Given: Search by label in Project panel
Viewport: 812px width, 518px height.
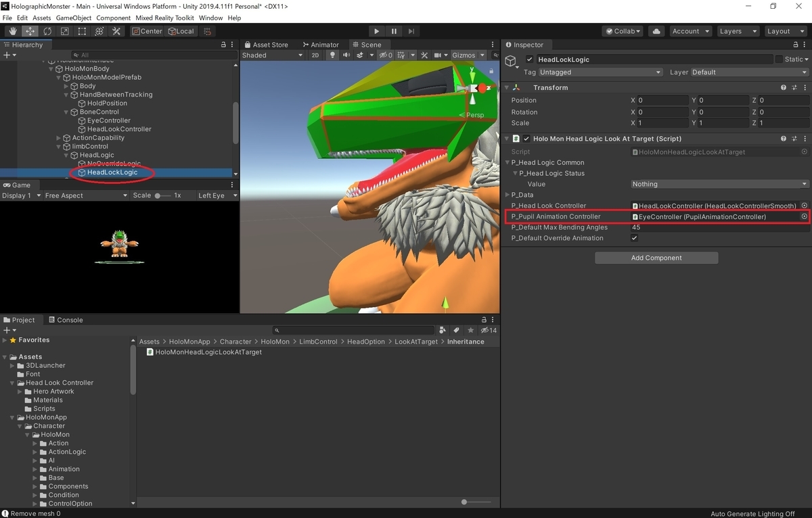Looking at the screenshot, I should click(456, 330).
